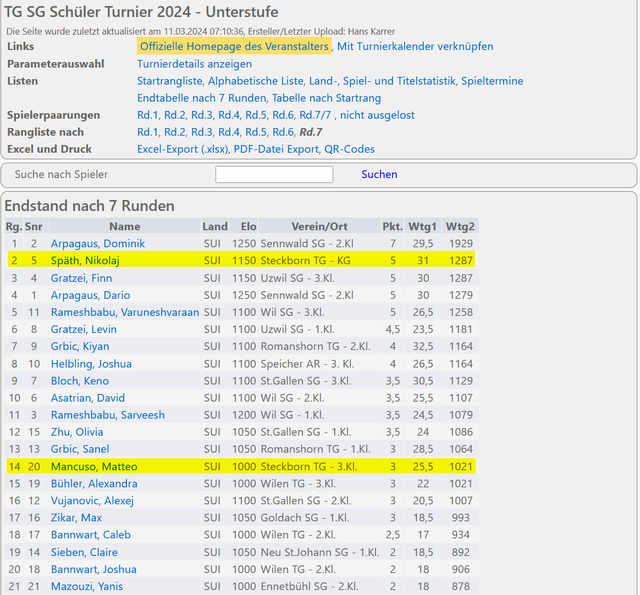The width and height of the screenshot is (640, 595).
Task: Open player Bannwart, Joshua
Action: point(93,569)
